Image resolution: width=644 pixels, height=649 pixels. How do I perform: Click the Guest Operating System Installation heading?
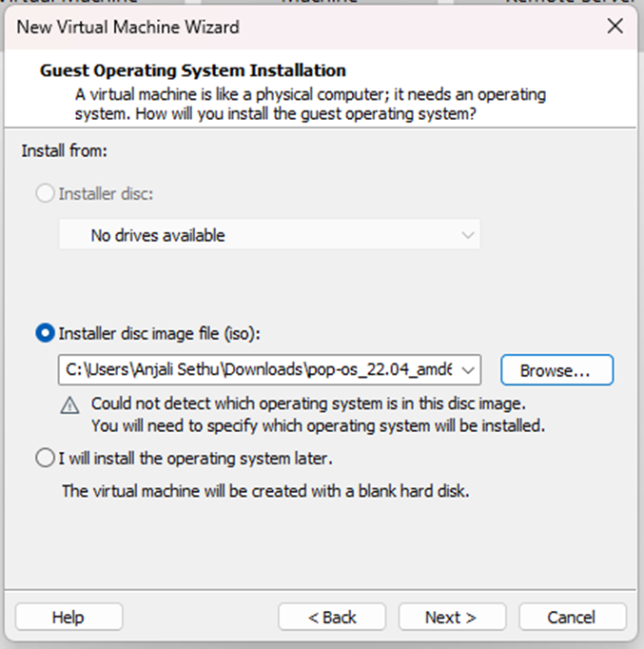pyautogui.click(x=193, y=71)
